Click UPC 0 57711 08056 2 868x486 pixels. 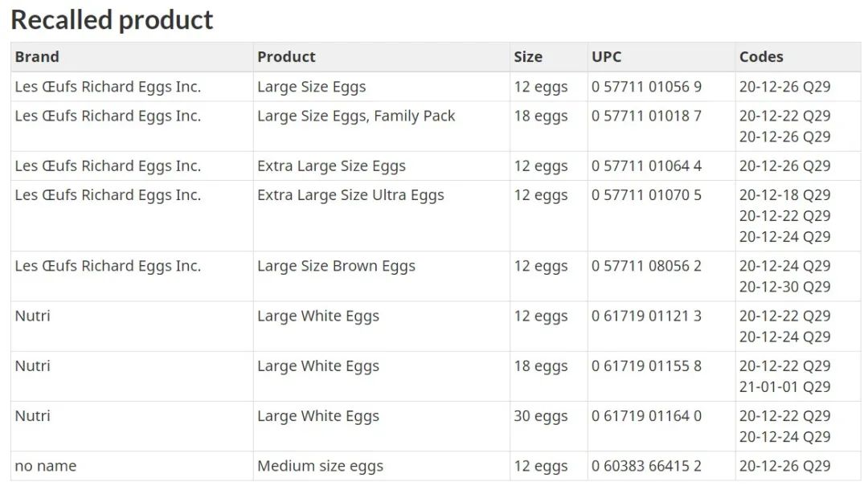coord(646,267)
